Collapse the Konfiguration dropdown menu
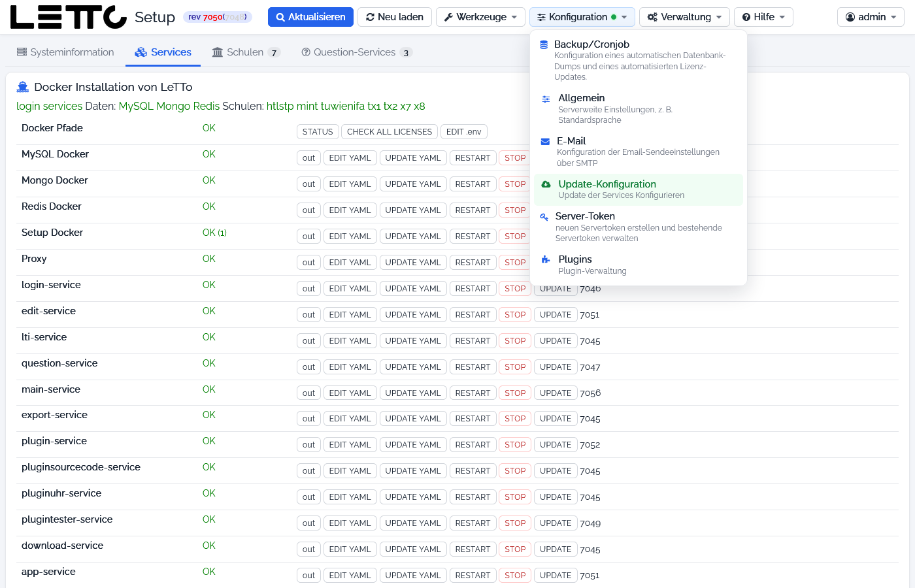This screenshot has height=588, width=915. 582,17
